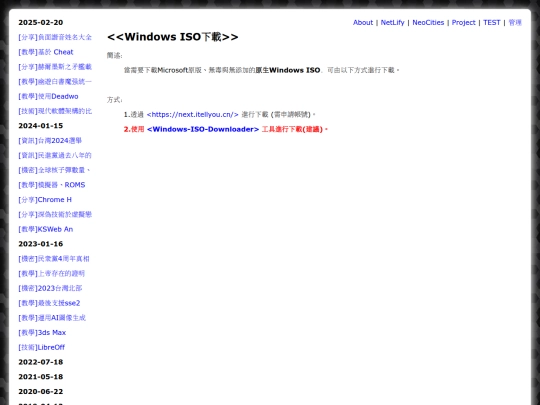This screenshot has height=405, width=540.
Task: Open the [資訊]民進黨過去八年的 article
Action: [x=55, y=155]
